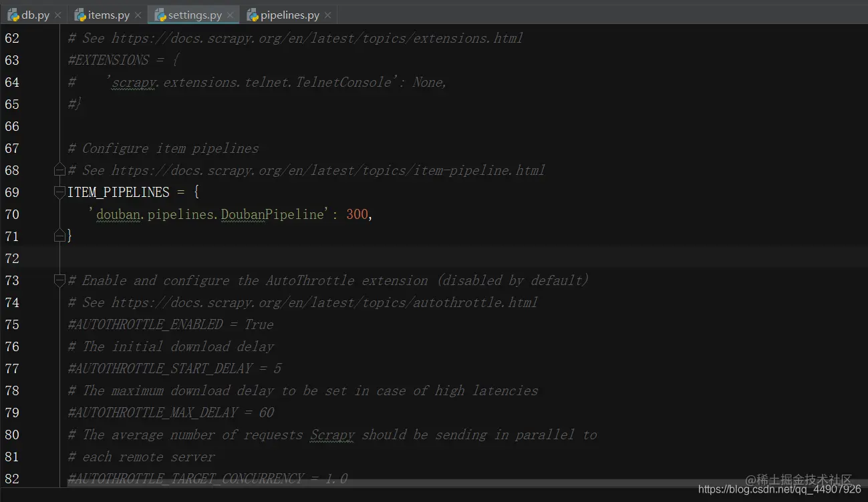The height and width of the screenshot is (502, 868).
Task: Select the settings.py tab
Action: [194, 15]
